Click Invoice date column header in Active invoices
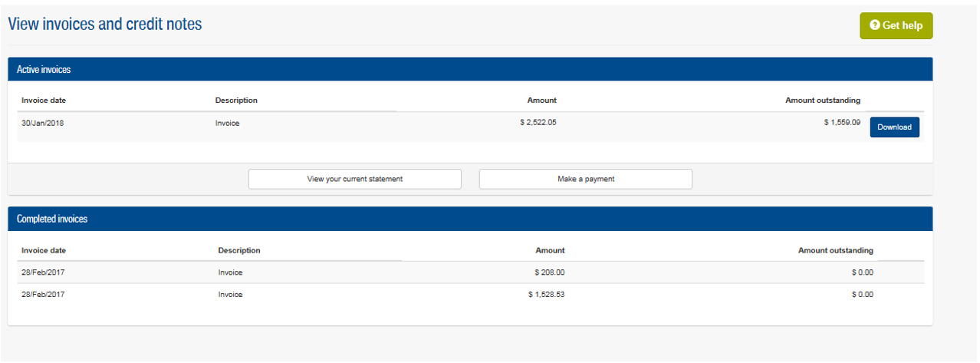Image resolution: width=980 pixels, height=363 pixels. click(x=49, y=101)
